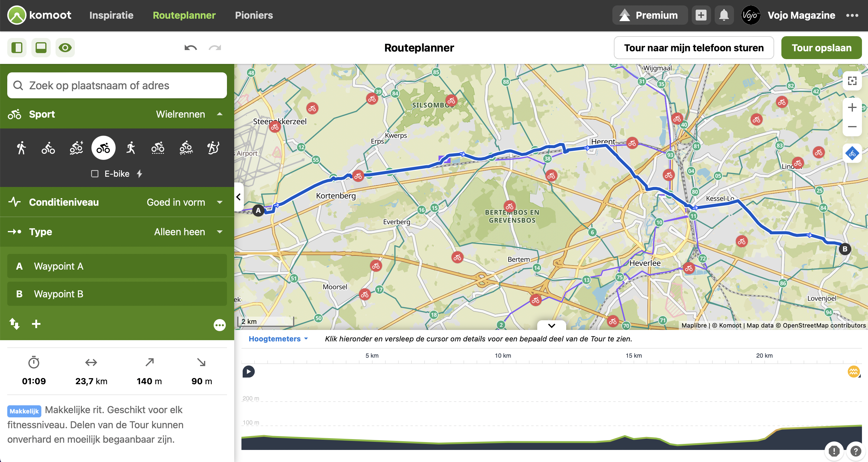Screen dimensions: 868x462
Task: Open the Conditieniveau dropdown
Action: click(117, 202)
